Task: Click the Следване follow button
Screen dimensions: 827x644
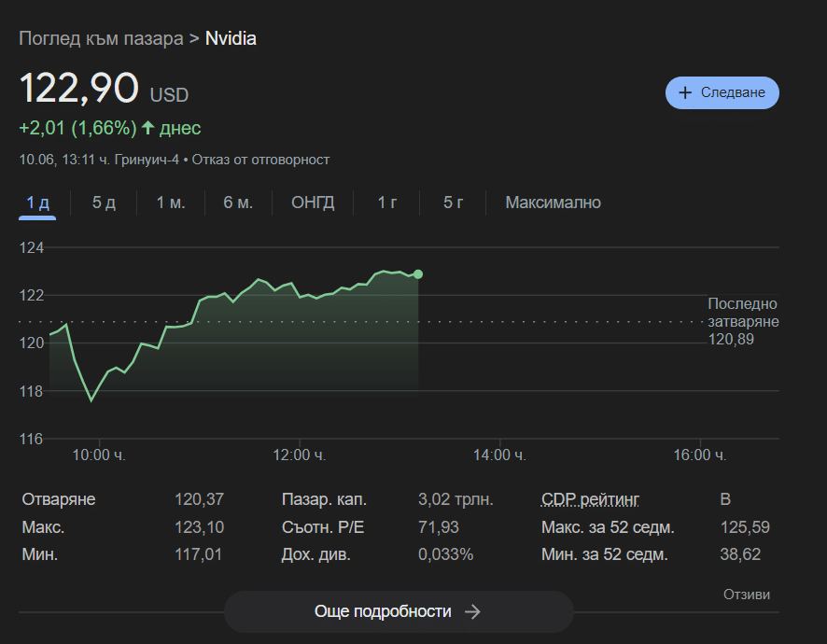Action: click(x=722, y=92)
